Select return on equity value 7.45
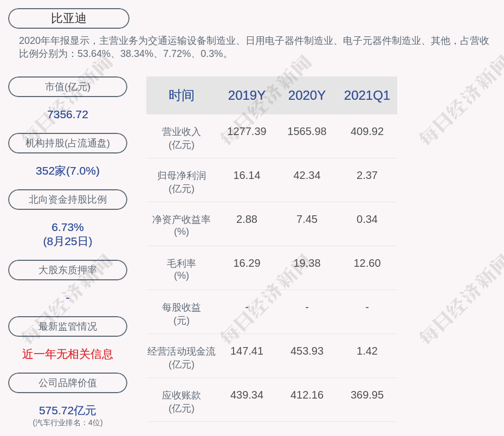 [x=307, y=219]
